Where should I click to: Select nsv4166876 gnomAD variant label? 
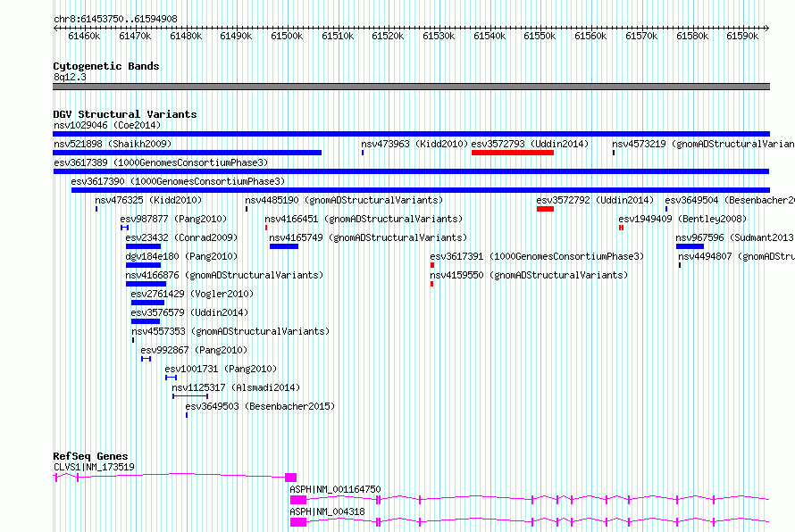coord(224,275)
